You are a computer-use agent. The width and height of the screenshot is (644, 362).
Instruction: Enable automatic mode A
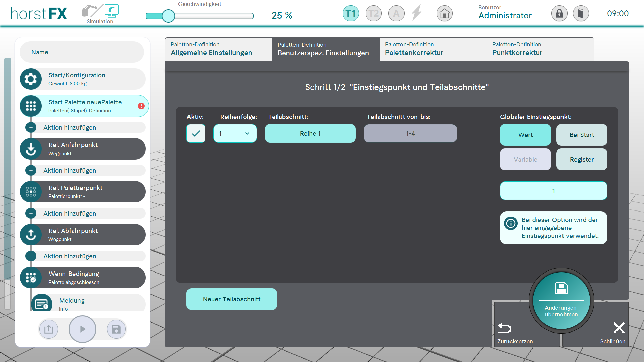(396, 14)
